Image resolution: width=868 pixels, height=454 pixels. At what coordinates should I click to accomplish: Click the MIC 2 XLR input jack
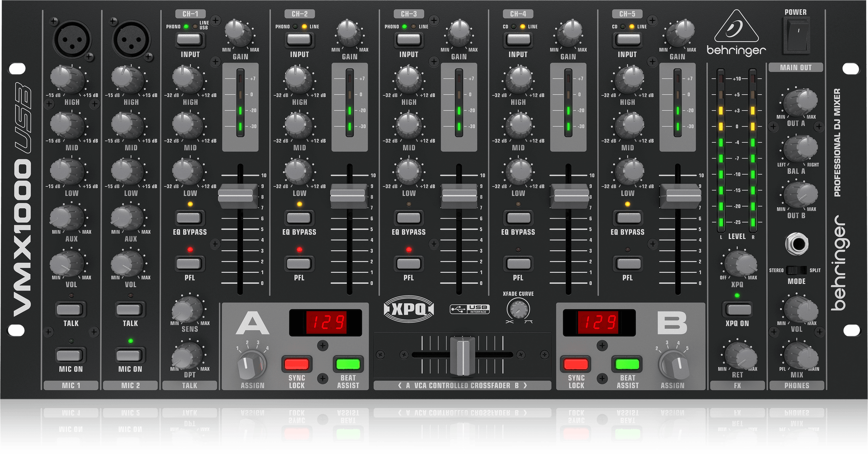click(x=131, y=40)
